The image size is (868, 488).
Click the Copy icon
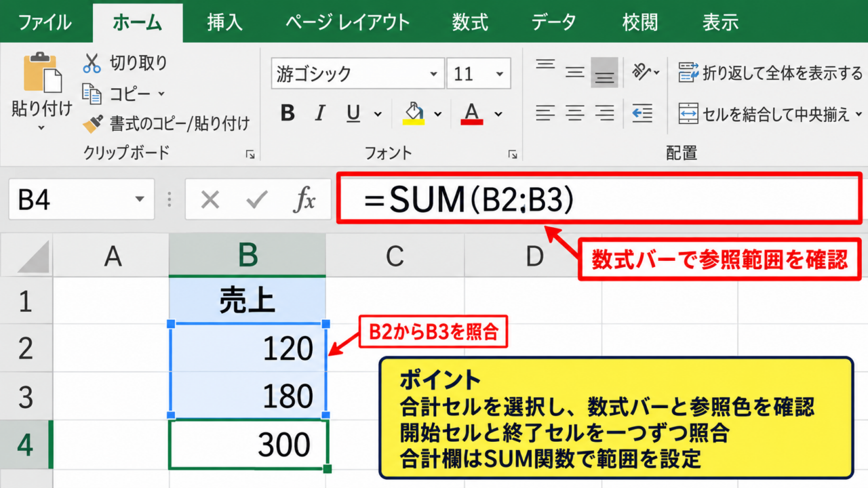[x=92, y=93]
